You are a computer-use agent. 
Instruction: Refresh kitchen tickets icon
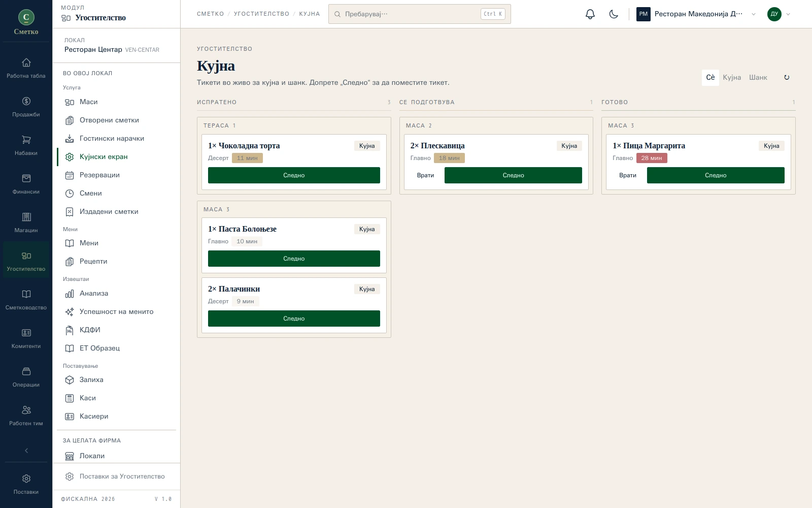coord(787,78)
